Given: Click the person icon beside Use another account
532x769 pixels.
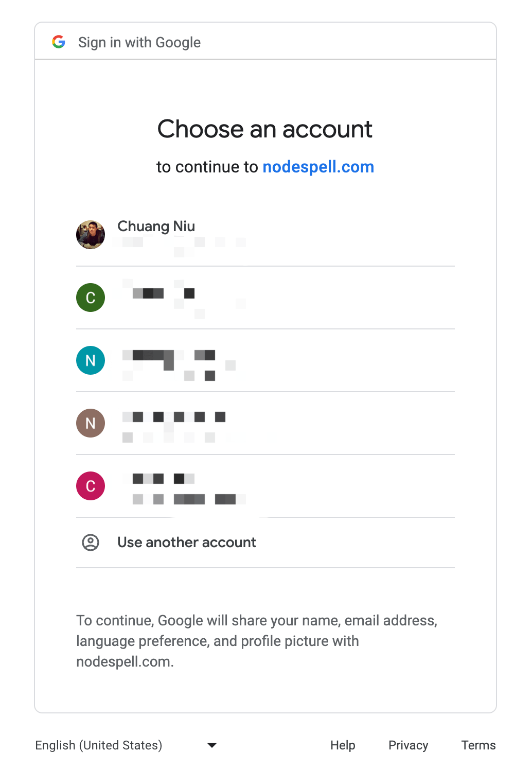Looking at the screenshot, I should click(x=91, y=543).
